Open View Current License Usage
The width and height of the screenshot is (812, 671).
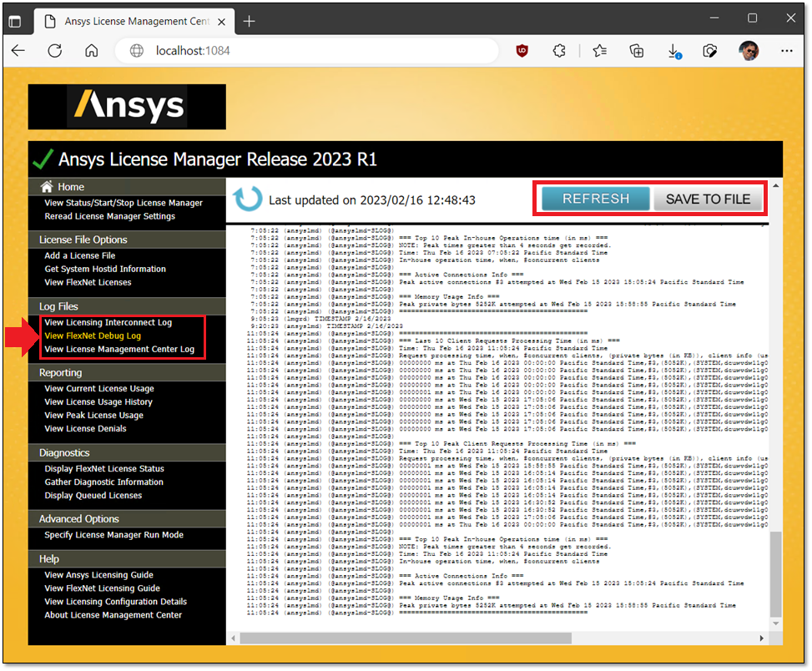tap(99, 389)
